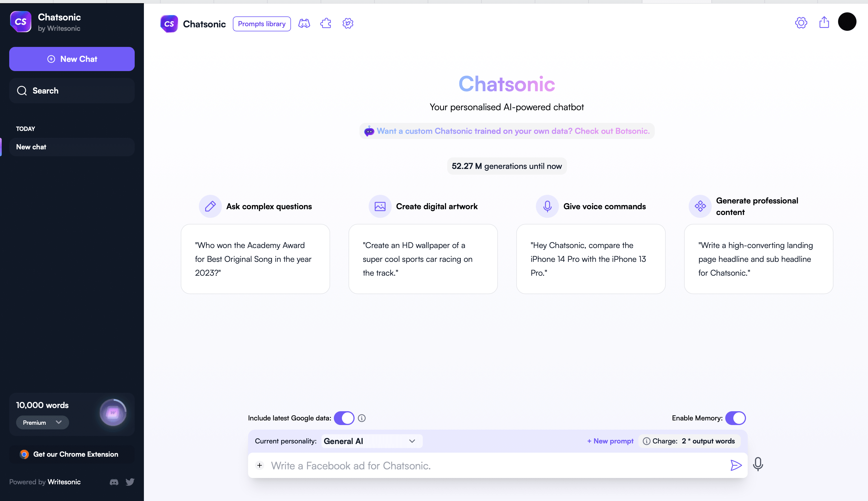Click the Prompts library tab
Screen dimensions: 868x501
262,24
